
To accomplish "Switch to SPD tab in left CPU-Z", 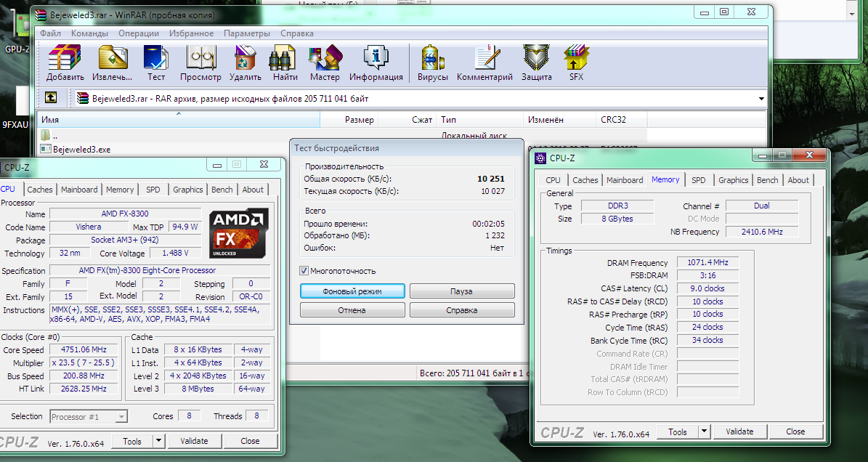I will pyautogui.click(x=153, y=189).
